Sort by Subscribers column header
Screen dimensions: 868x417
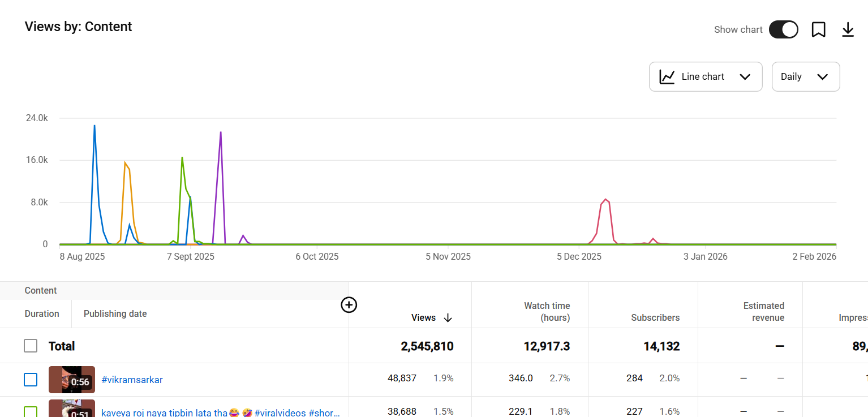point(655,318)
